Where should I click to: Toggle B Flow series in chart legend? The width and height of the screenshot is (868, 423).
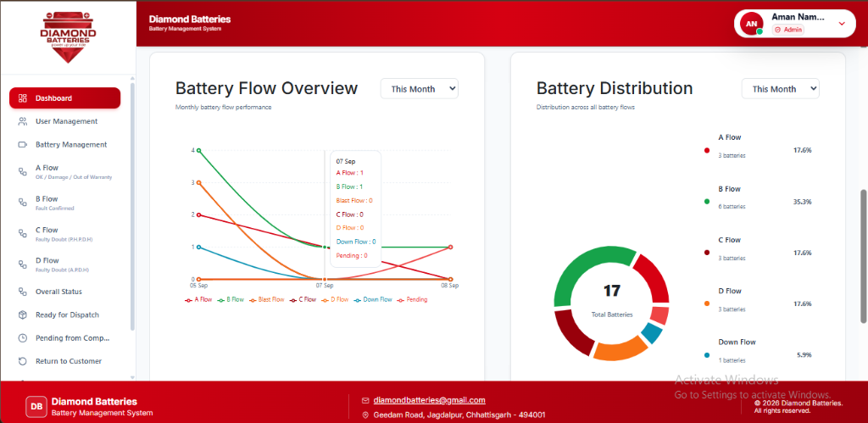231,299
